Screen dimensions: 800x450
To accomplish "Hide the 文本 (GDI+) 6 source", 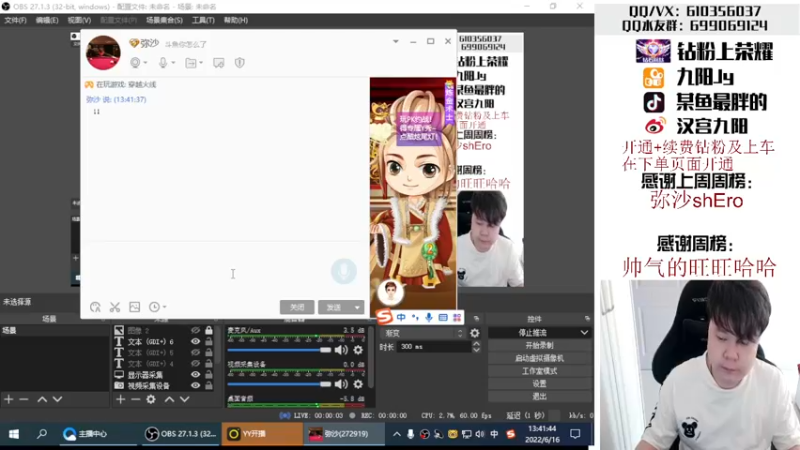I will (x=195, y=341).
